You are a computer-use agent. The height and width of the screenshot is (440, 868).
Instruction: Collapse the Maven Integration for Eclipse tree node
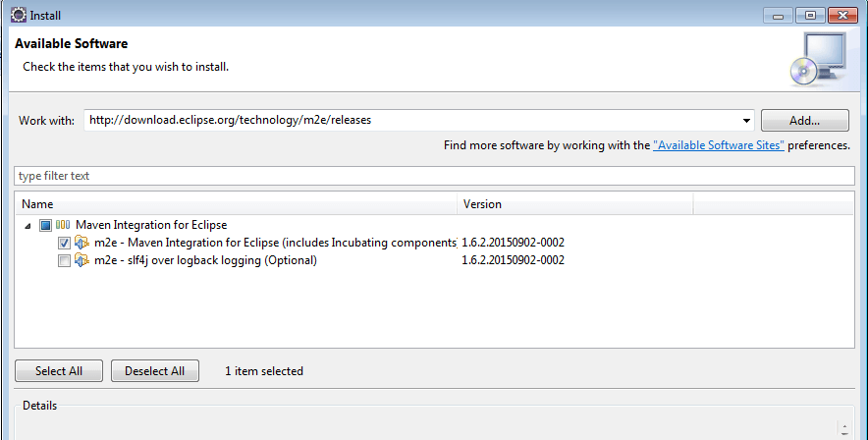pyautogui.click(x=26, y=225)
